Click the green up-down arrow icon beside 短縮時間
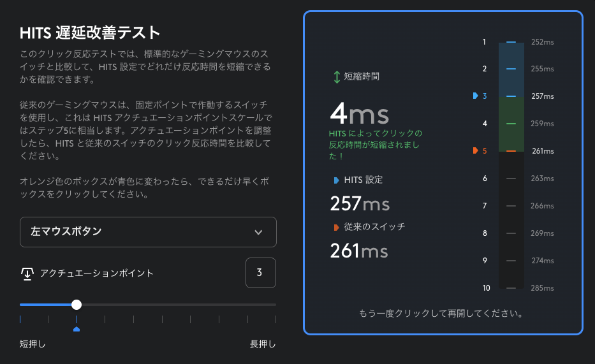Screen dimensions: 595x364 [x=337, y=77]
